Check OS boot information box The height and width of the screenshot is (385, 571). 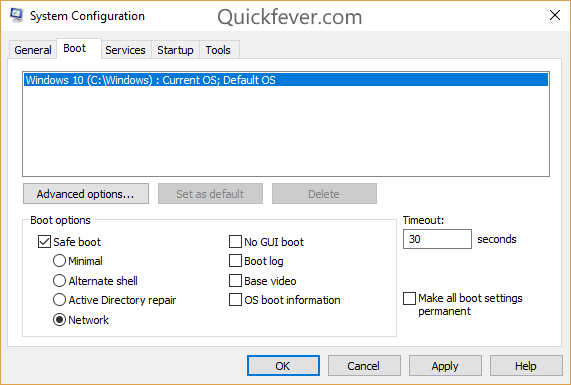point(235,300)
